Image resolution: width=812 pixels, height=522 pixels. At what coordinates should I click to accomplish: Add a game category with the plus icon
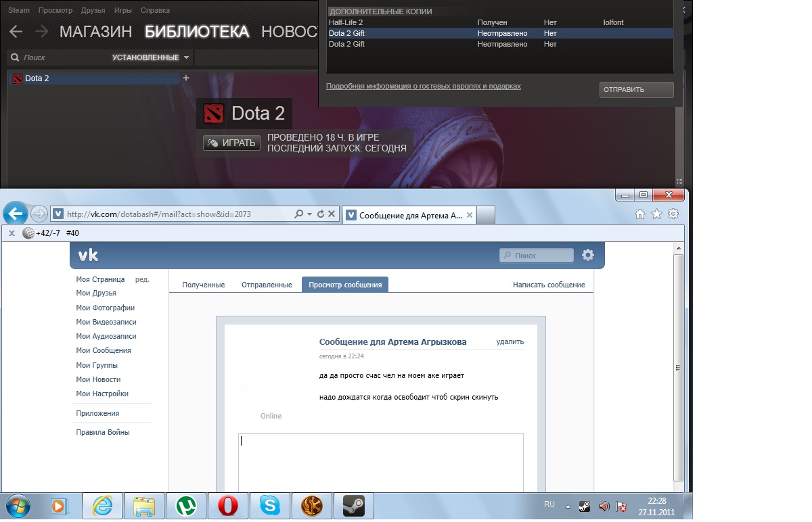click(x=186, y=78)
